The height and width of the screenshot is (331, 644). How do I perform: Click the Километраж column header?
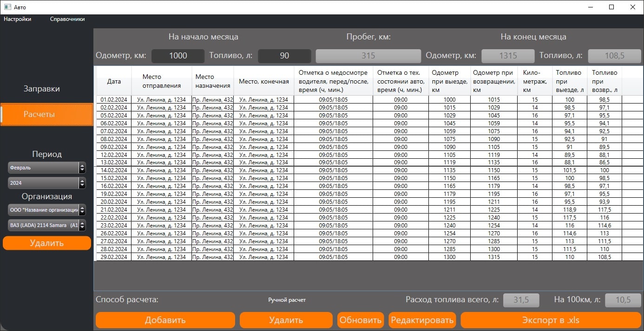click(534, 81)
